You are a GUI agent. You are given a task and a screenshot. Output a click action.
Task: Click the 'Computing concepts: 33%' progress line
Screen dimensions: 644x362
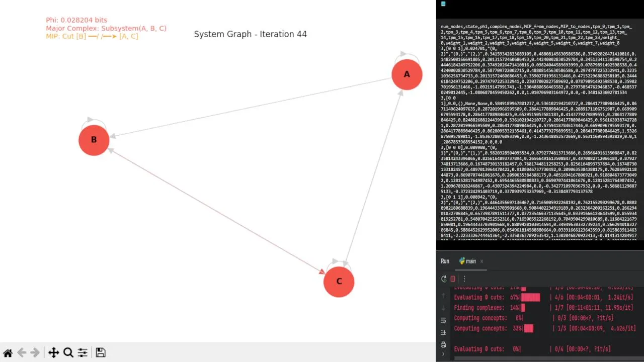click(x=545, y=328)
